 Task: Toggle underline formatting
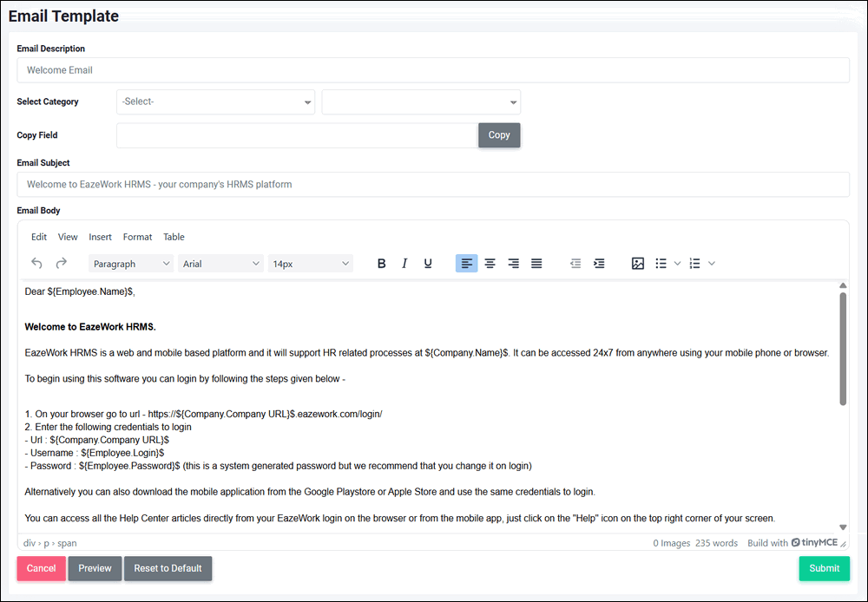pyautogui.click(x=428, y=264)
